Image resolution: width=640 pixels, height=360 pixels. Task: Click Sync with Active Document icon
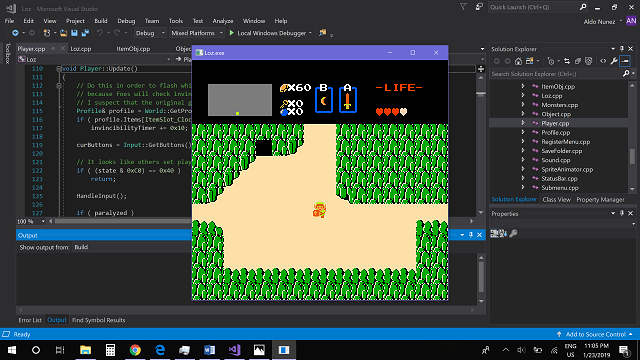567,61
